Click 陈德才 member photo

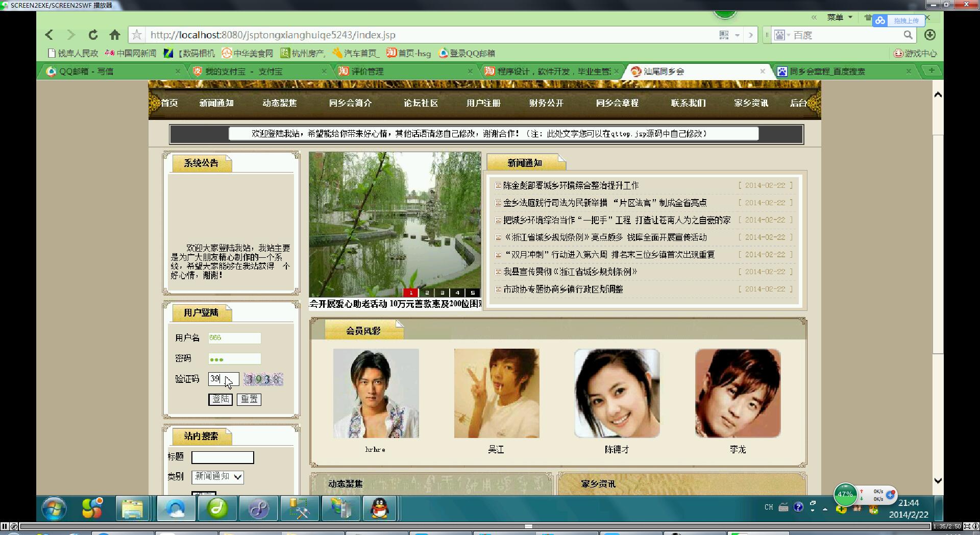617,393
